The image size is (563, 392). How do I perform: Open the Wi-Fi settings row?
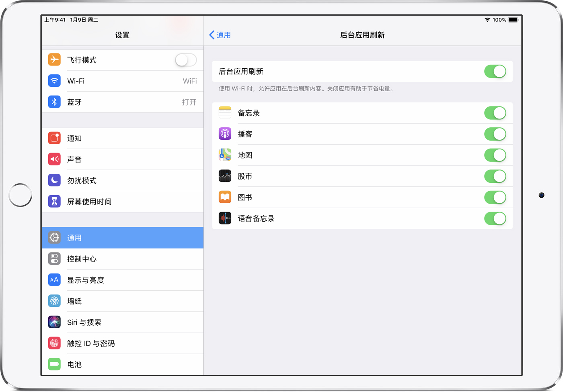click(122, 81)
